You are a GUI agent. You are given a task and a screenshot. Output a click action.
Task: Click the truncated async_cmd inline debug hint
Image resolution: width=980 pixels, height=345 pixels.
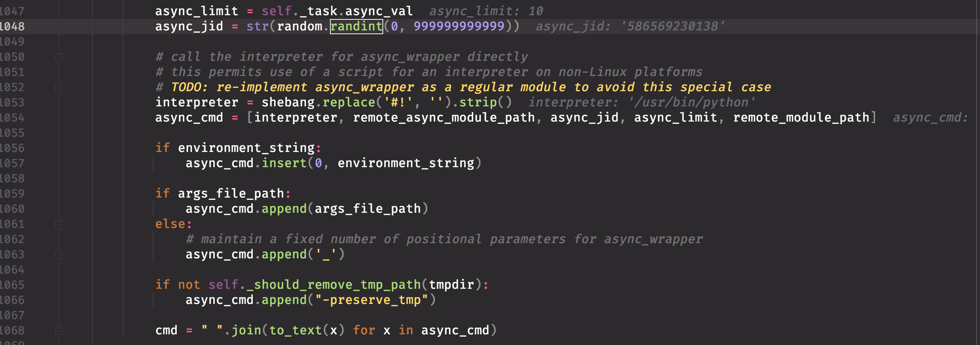[x=930, y=118]
